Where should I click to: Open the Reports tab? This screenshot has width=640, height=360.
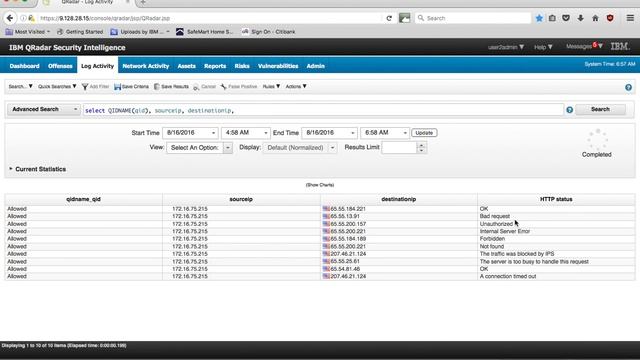tap(215, 66)
